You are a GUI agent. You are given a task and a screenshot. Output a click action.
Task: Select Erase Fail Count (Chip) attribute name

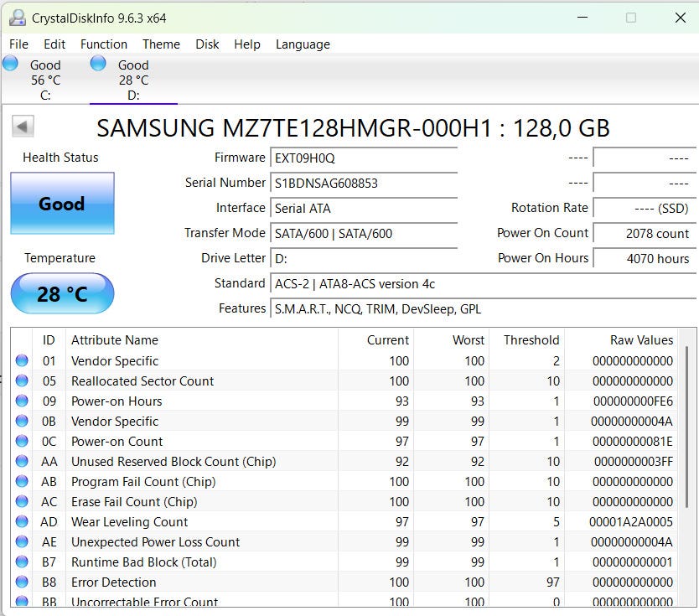134,502
